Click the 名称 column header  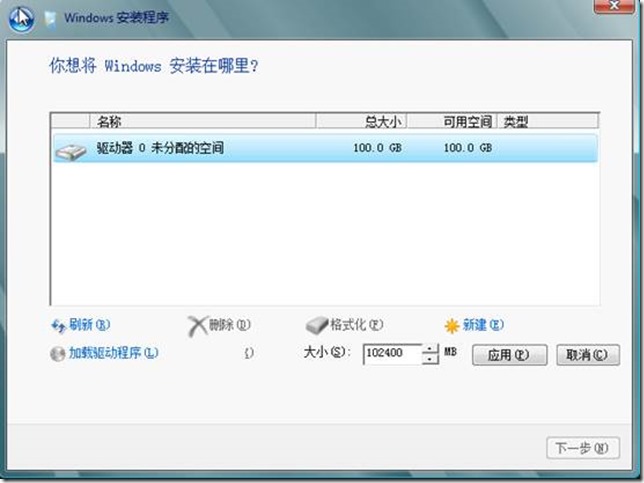click(x=203, y=122)
